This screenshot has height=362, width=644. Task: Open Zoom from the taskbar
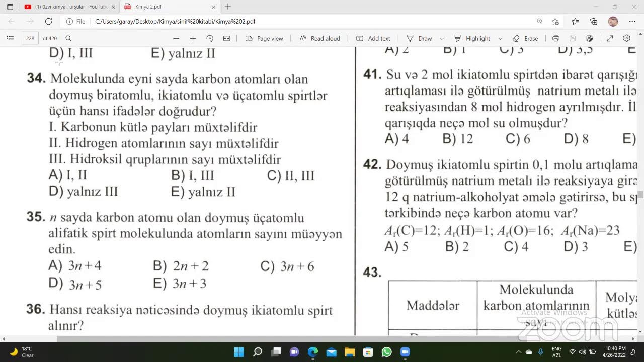pos(405,352)
